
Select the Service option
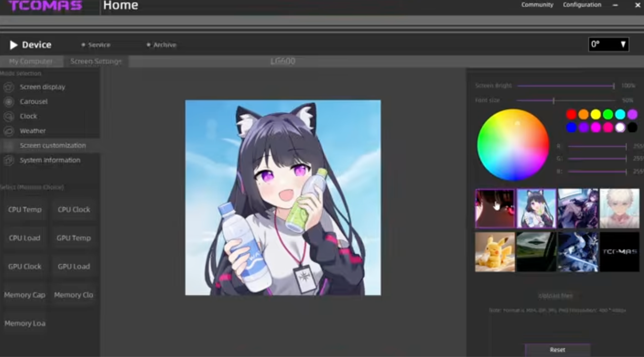(x=96, y=45)
